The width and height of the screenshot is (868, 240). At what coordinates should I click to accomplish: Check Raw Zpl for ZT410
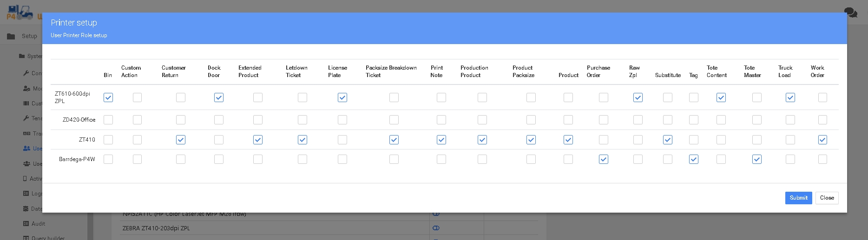[x=638, y=140]
